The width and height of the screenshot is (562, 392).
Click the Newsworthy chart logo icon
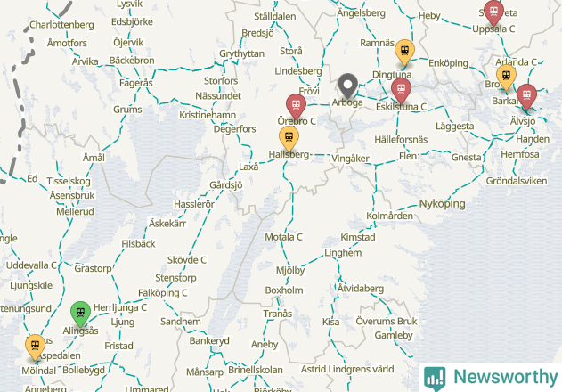coord(435,379)
